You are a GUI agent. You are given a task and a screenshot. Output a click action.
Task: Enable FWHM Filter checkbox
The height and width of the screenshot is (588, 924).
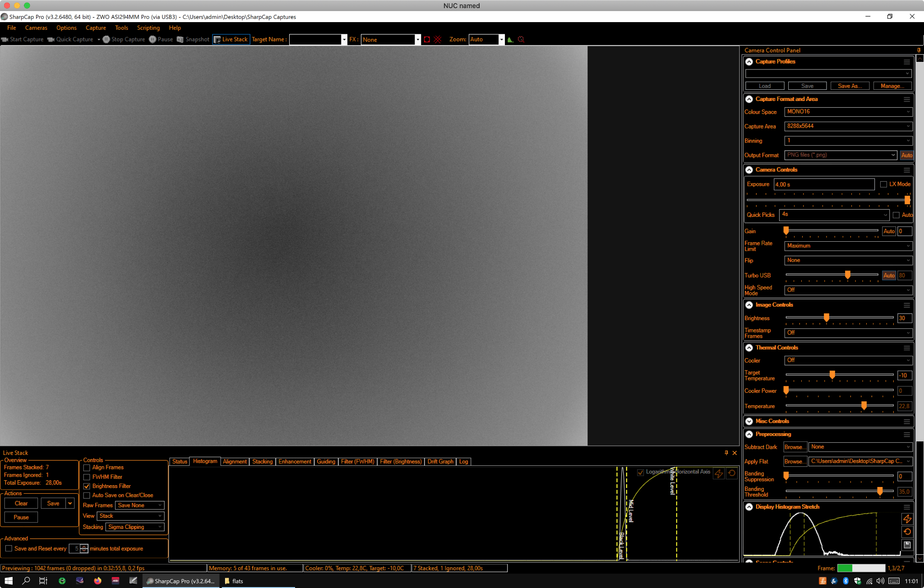pos(87,477)
